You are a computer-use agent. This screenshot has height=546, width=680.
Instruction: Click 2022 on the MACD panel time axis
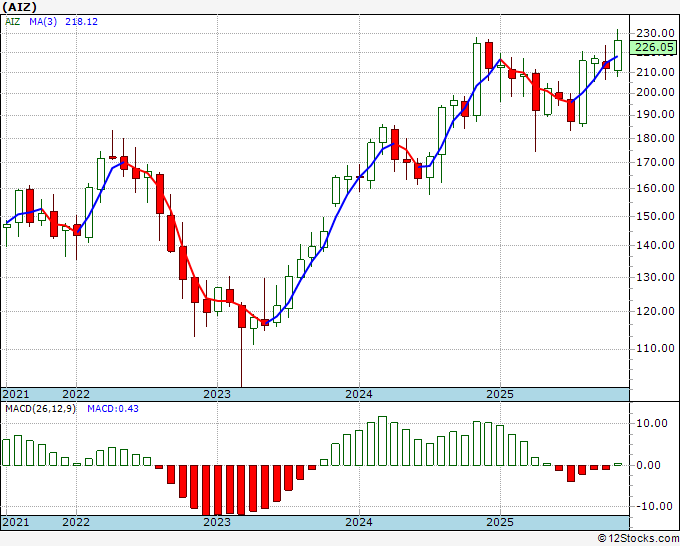pyautogui.click(x=76, y=522)
